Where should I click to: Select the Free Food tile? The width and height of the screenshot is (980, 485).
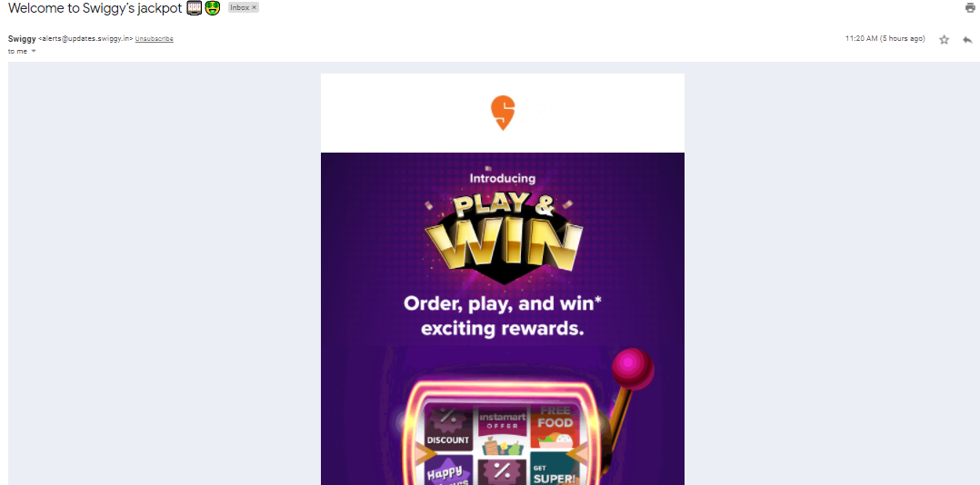click(555, 427)
